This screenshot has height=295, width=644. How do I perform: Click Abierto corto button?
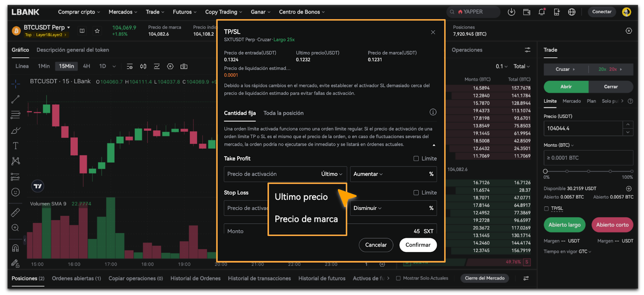pos(612,225)
